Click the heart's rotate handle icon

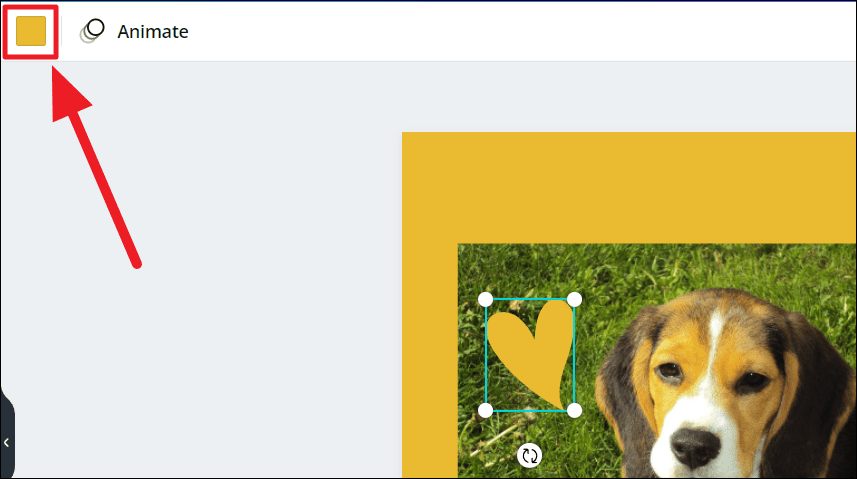pos(530,455)
